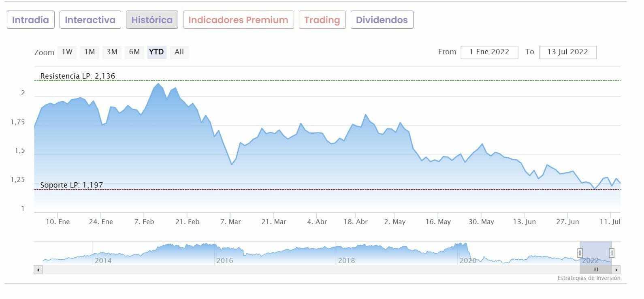
Task: Show the Dividendos tab
Action: [x=382, y=20]
